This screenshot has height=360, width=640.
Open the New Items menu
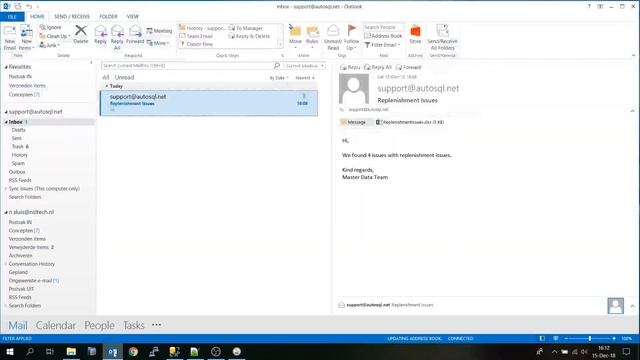pos(26,38)
